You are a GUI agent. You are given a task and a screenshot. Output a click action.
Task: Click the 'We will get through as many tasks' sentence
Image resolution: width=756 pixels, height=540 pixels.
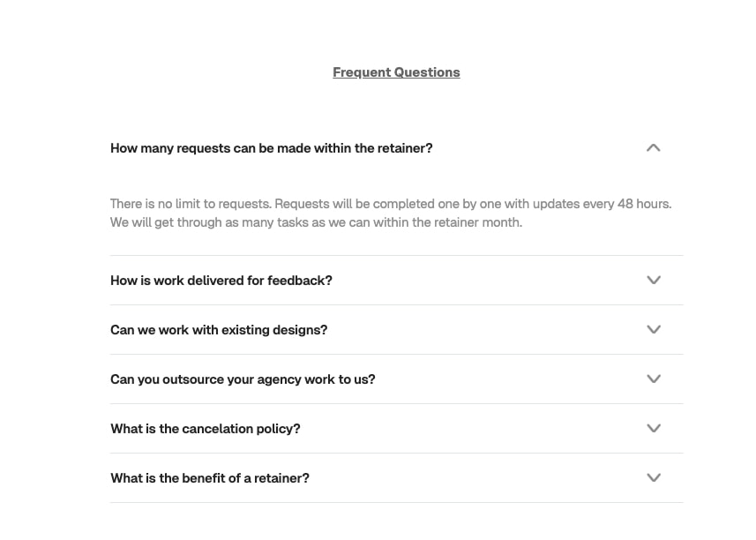(317, 222)
